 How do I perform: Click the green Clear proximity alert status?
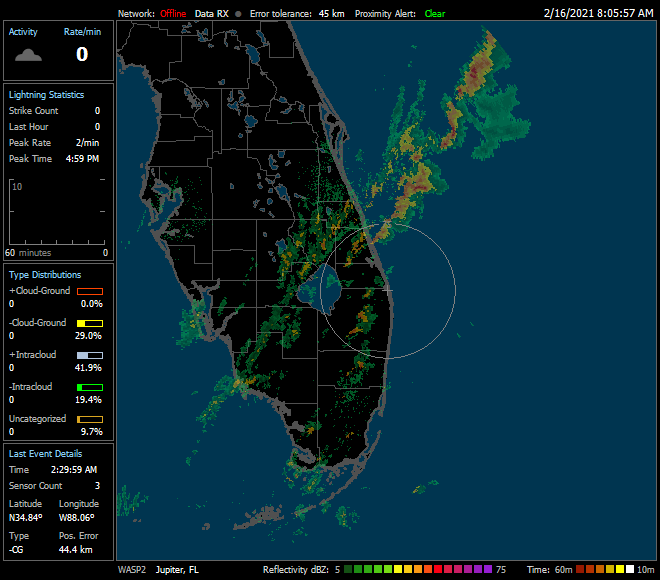click(x=434, y=14)
